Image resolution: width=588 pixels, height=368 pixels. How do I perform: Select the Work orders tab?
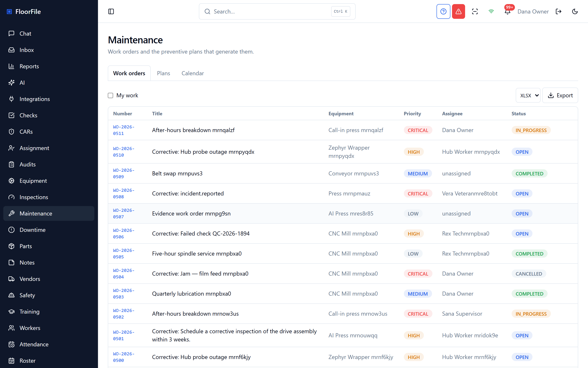[129, 73]
